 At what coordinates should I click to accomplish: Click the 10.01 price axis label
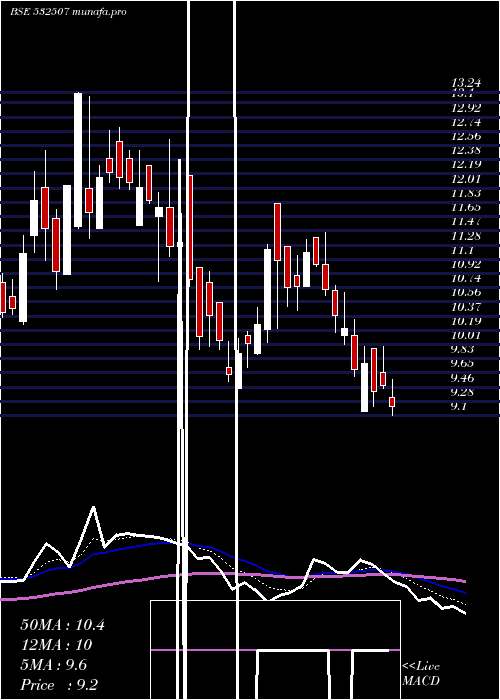[466, 335]
